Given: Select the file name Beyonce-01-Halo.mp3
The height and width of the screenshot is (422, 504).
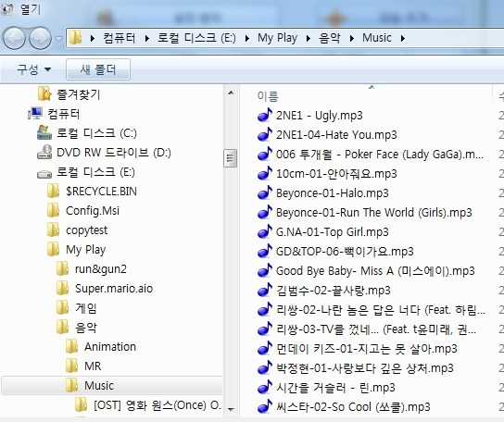Looking at the screenshot, I should pyautogui.click(x=333, y=193).
